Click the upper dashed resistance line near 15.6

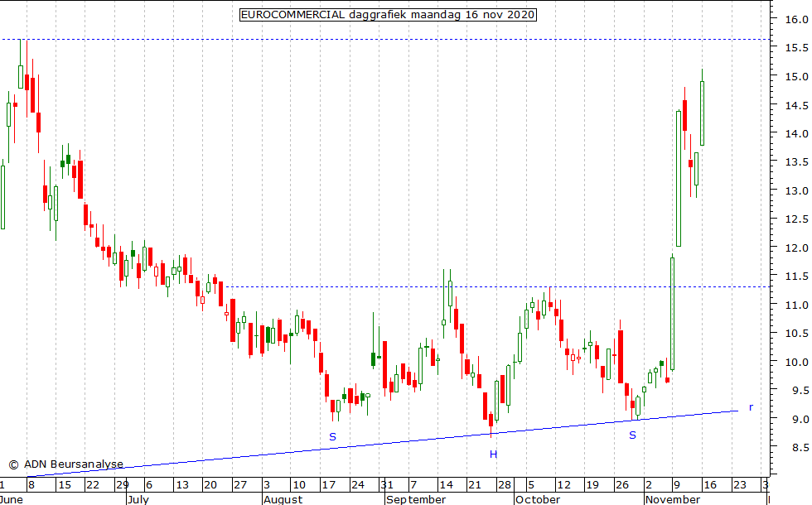coord(385,40)
